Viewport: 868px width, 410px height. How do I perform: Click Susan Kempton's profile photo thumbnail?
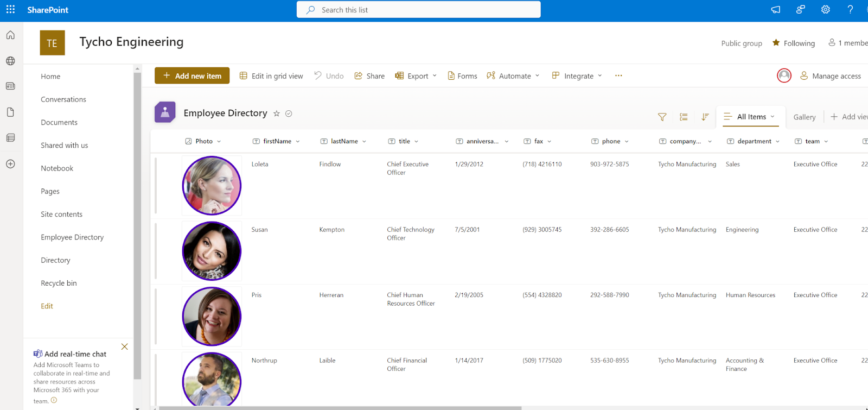(212, 251)
